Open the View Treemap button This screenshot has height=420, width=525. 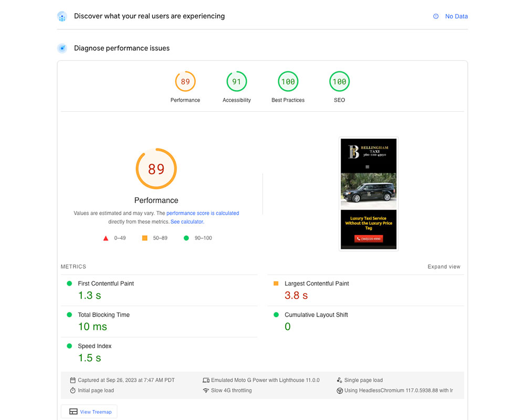89,412
